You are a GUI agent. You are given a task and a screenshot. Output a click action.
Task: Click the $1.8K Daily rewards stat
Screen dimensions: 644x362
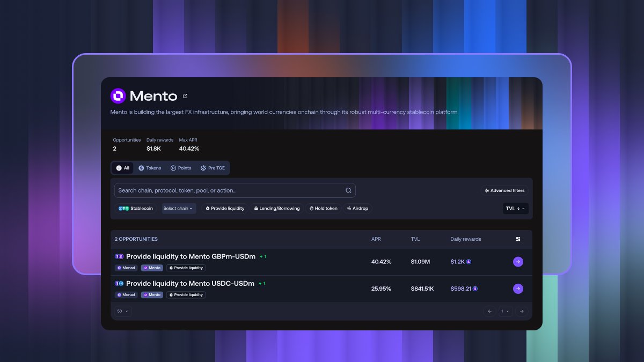click(x=160, y=145)
